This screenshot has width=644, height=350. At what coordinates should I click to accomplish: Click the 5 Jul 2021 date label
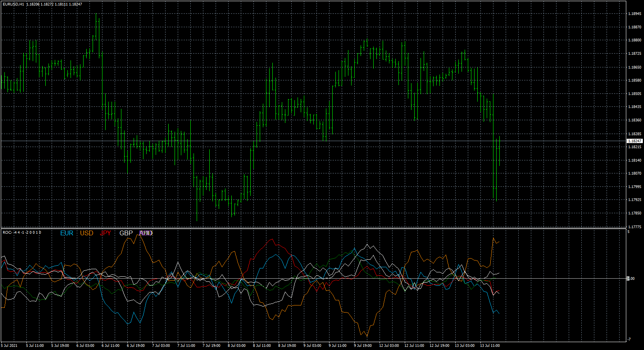[x=9, y=346]
